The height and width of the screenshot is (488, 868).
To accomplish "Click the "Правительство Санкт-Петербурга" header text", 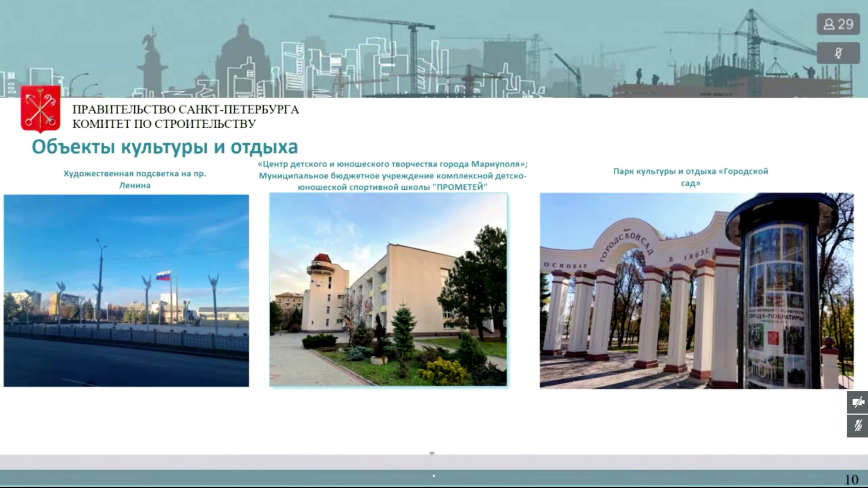I will (185, 110).
